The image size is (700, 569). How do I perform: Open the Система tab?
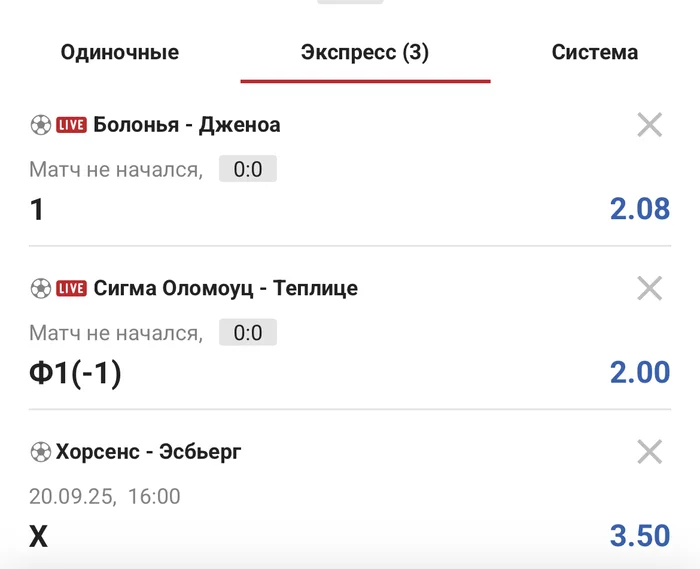(x=595, y=53)
